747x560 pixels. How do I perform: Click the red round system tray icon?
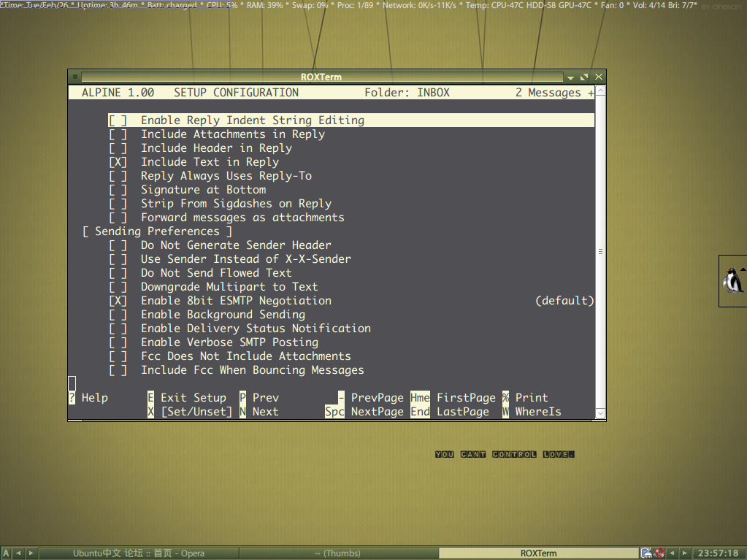tap(660, 553)
